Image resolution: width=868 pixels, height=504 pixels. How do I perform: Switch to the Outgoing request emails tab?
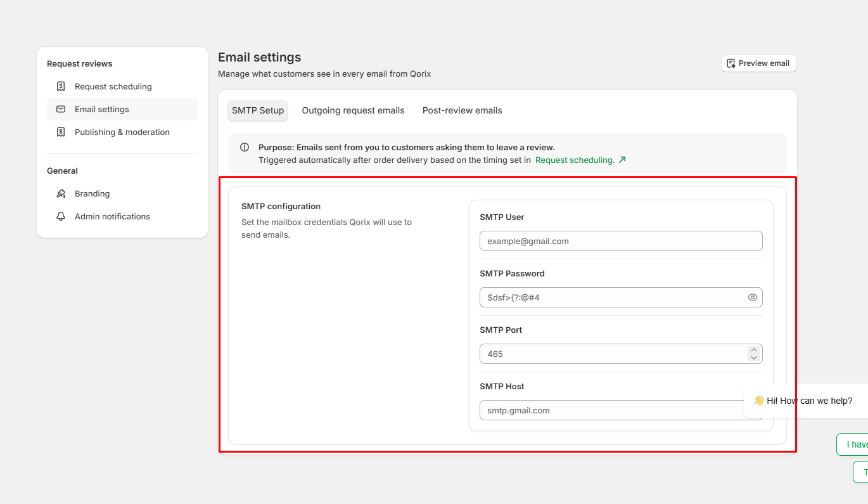coord(353,110)
